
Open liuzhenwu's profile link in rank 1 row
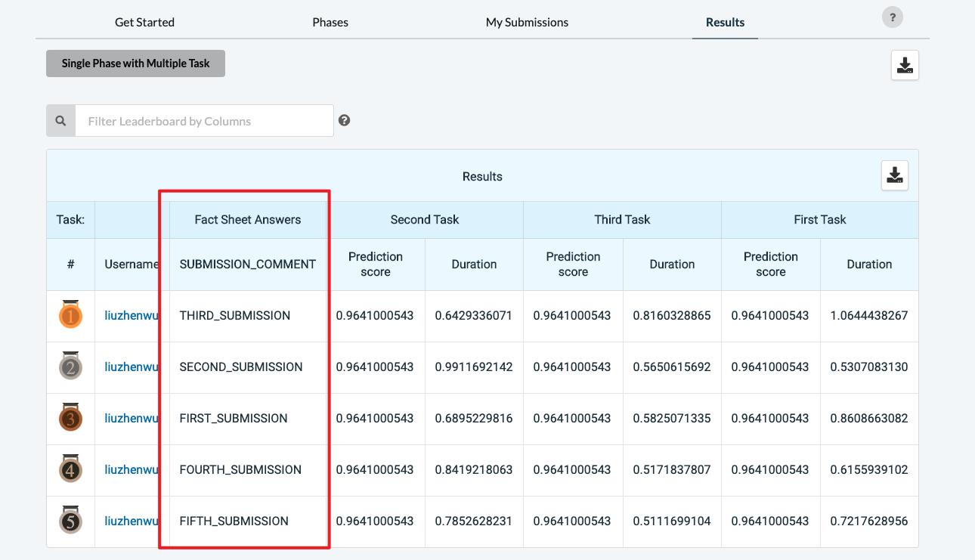tap(132, 315)
